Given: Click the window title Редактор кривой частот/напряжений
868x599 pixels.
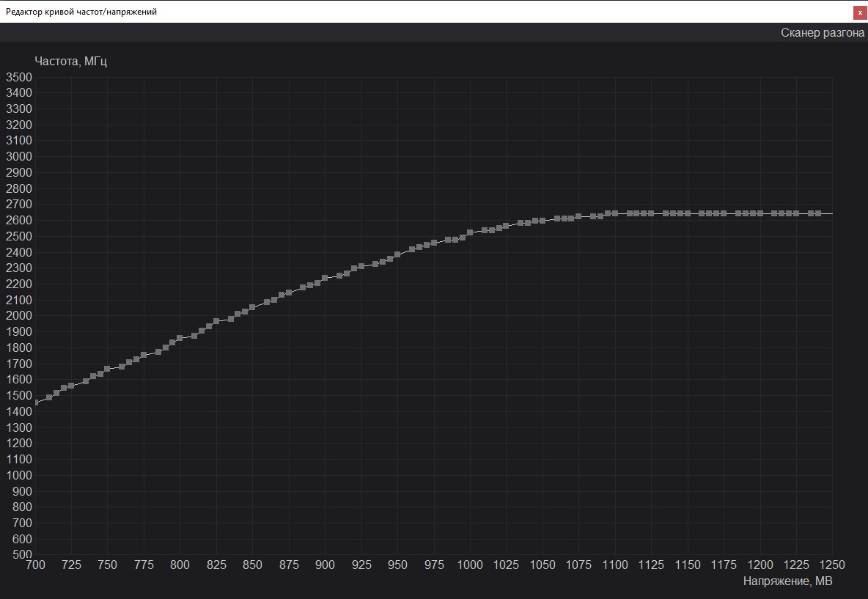Looking at the screenshot, I should coord(81,12).
